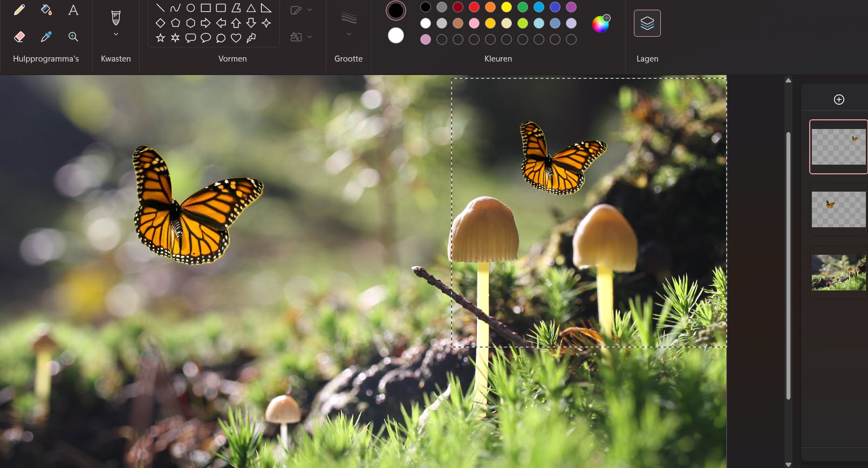Click the canvas scrollbar up arrow
Image resolution: width=868 pixels, height=468 pixels.
(x=788, y=80)
